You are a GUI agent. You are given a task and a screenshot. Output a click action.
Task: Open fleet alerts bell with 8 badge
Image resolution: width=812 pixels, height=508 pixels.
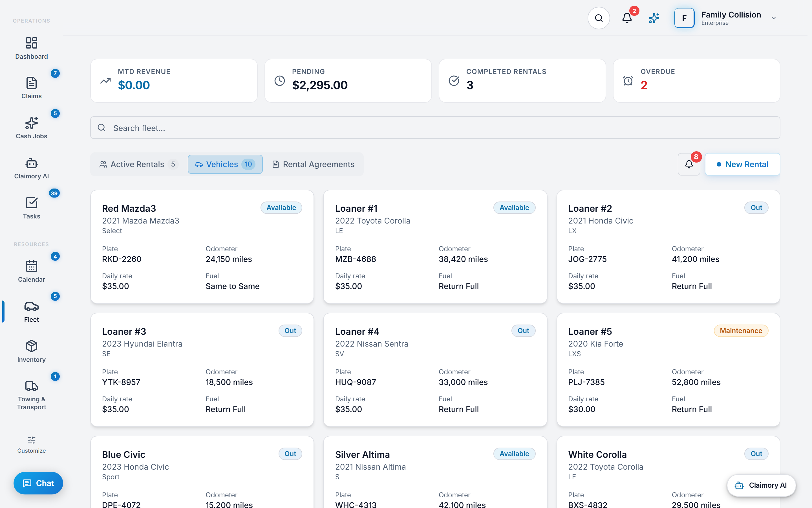[x=689, y=164]
